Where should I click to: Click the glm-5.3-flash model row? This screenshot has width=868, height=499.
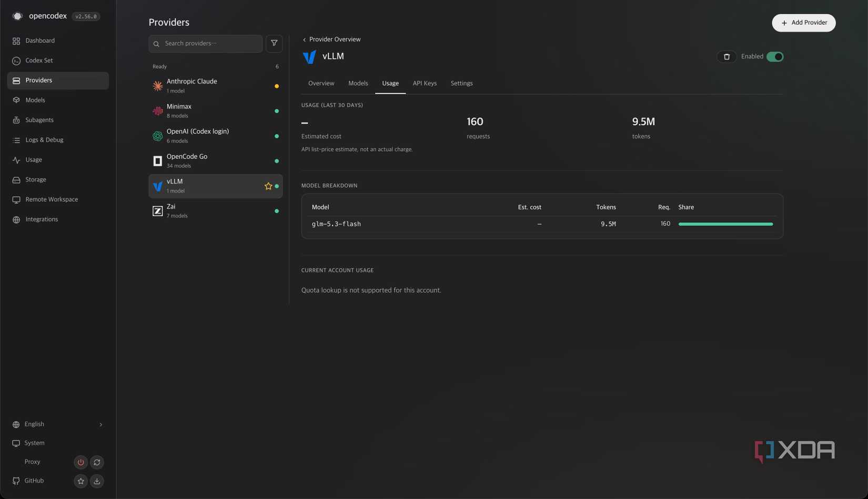[x=542, y=224]
